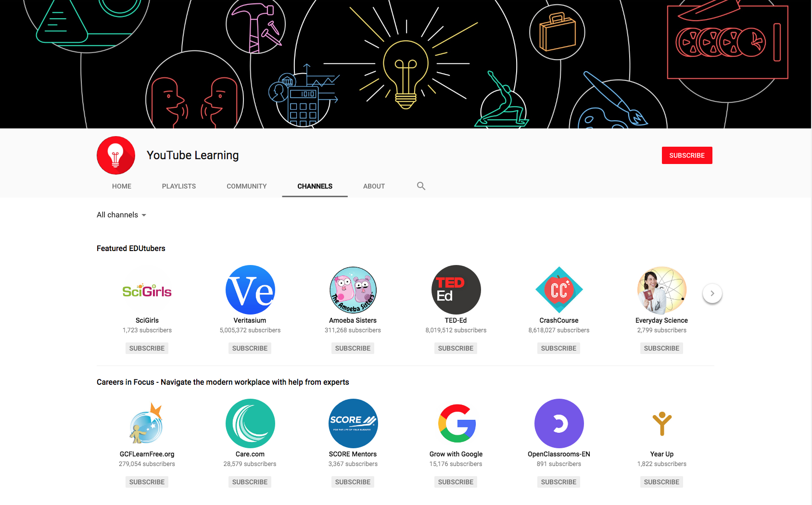Click the Care.com channel name
This screenshot has width=812, height=505.
(250, 454)
